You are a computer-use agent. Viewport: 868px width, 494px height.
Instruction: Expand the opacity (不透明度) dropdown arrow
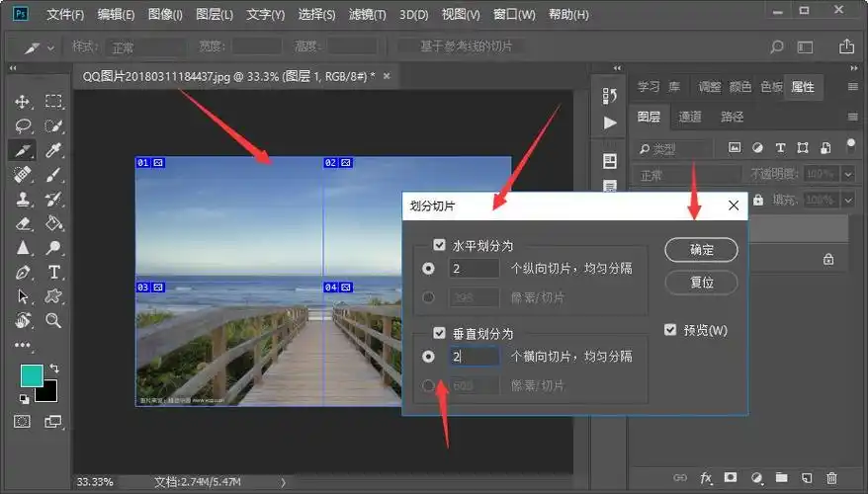[848, 174]
